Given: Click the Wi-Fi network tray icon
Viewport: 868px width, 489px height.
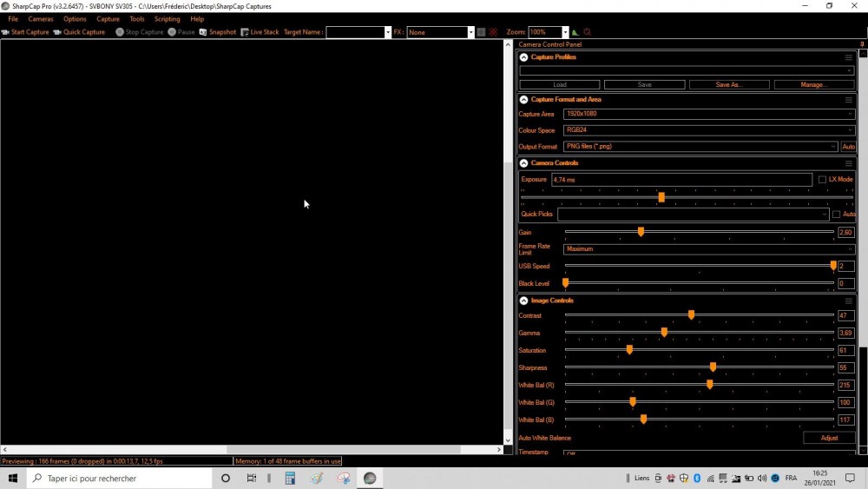Looking at the screenshot, I should 710,478.
